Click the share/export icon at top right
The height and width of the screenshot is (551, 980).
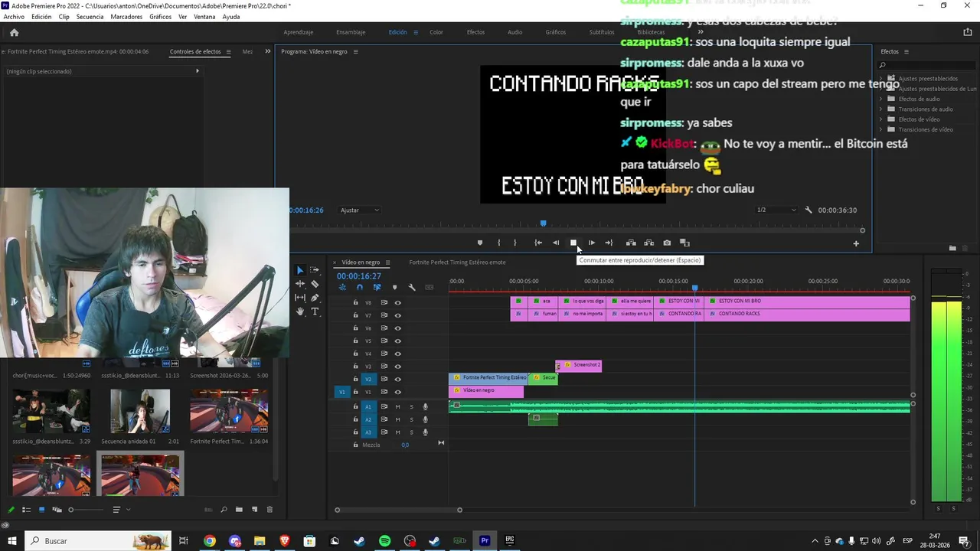[x=967, y=32]
